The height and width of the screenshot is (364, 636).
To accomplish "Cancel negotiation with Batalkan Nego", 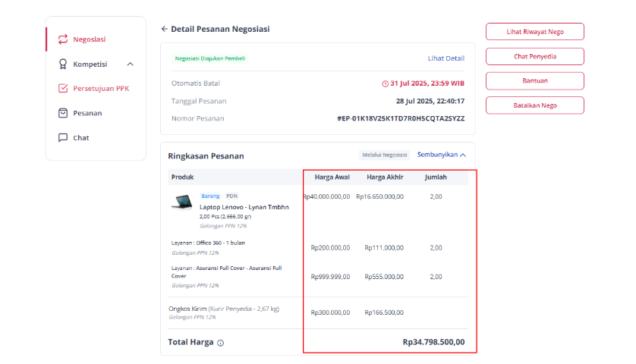I will coord(535,105).
